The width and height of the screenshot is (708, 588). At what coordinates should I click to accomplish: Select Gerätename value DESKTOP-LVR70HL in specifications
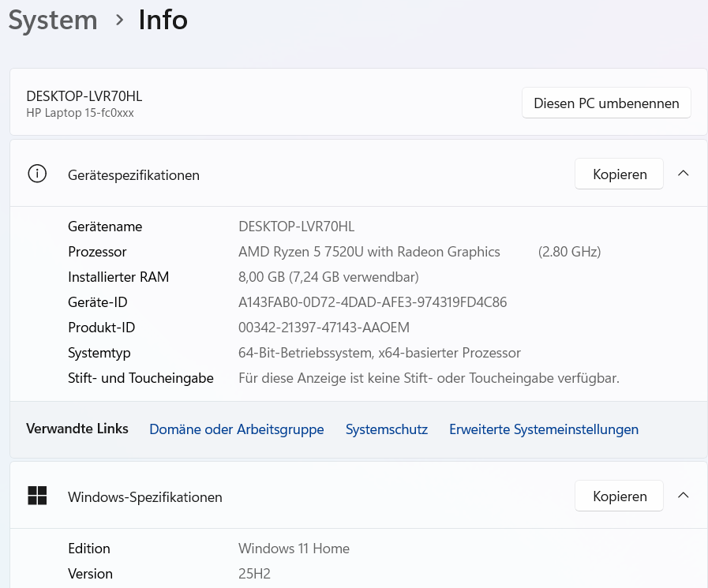[296, 227]
